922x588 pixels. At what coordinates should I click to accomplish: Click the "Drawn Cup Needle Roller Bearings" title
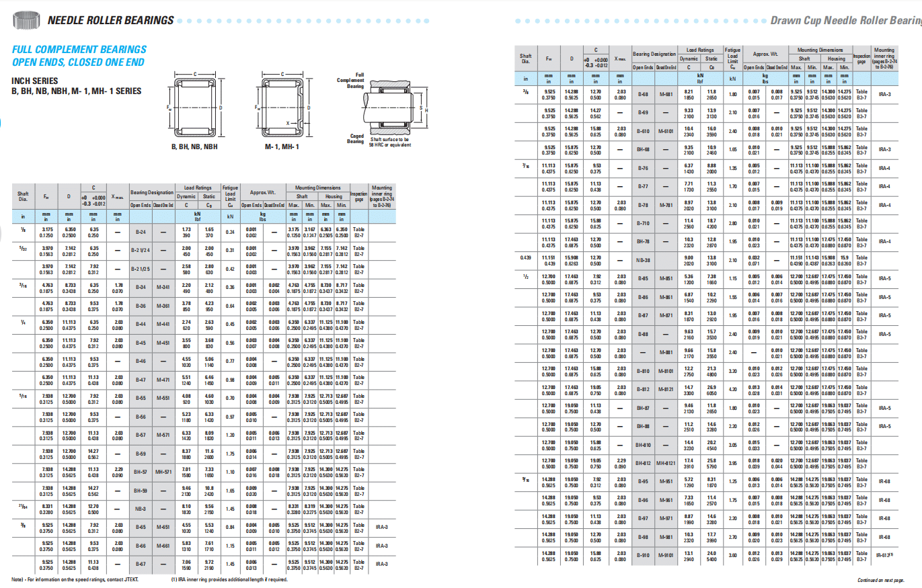click(x=845, y=21)
